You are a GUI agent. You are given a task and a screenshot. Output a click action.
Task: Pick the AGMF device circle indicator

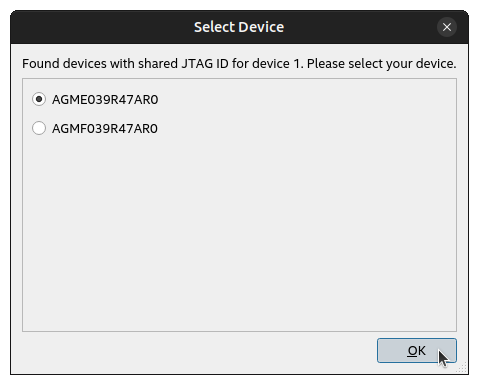click(39, 128)
